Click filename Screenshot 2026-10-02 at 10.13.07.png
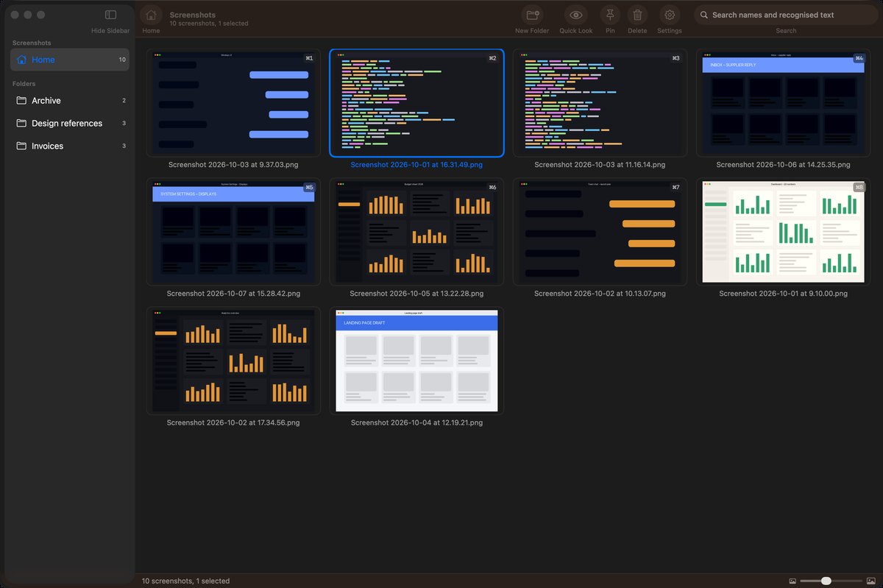The height and width of the screenshot is (588, 883). pos(600,294)
